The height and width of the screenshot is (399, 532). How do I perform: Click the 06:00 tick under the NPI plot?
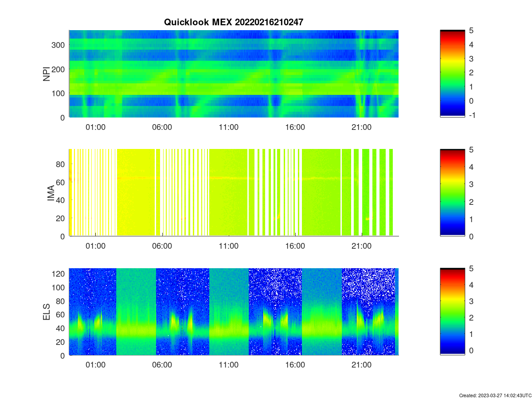[162, 127]
